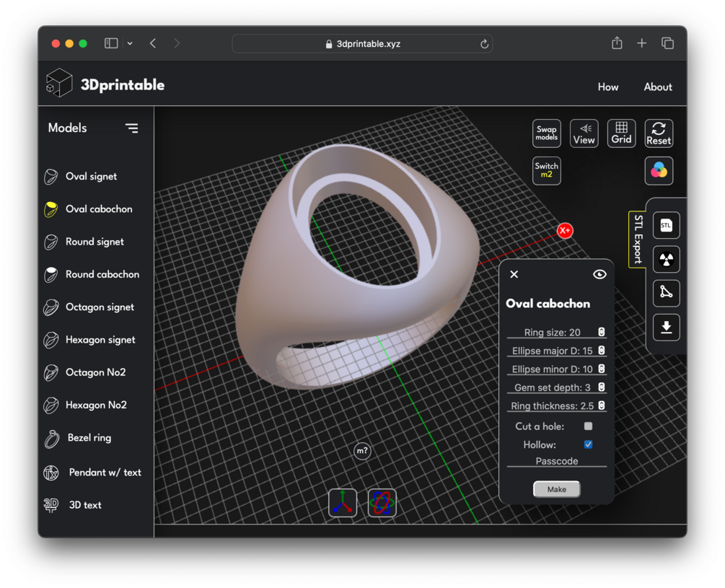This screenshot has width=725, height=588.
Task: Click the Safari address bar
Action: click(x=362, y=44)
